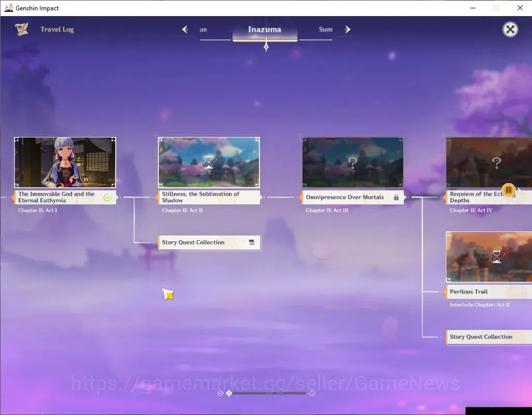Viewport: 532px width, 415px height.
Task: Click the diamond marker beneath the Inazuma tab
Action: coord(266,47)
